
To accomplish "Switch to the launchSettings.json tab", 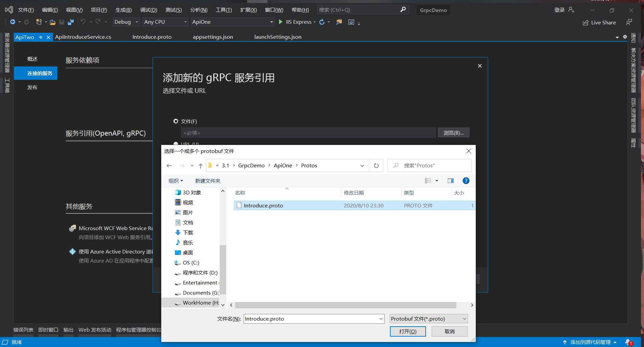I will (x=278, y=37).
